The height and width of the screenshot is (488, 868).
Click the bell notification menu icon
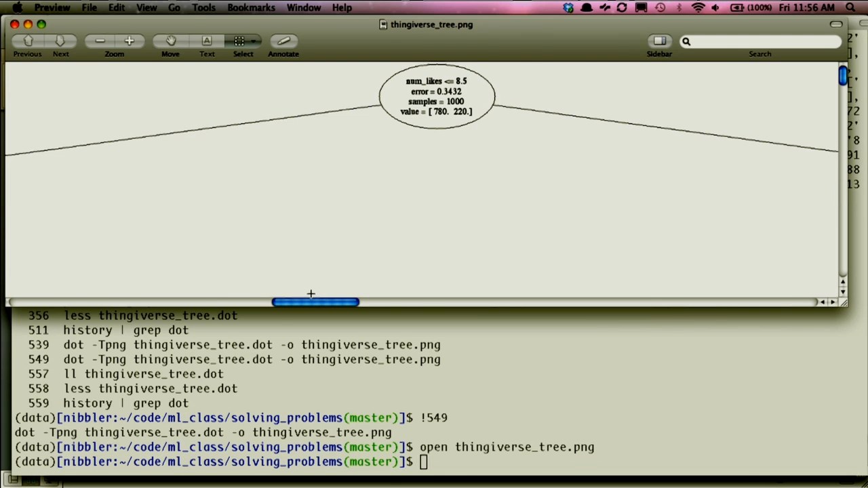587,7
